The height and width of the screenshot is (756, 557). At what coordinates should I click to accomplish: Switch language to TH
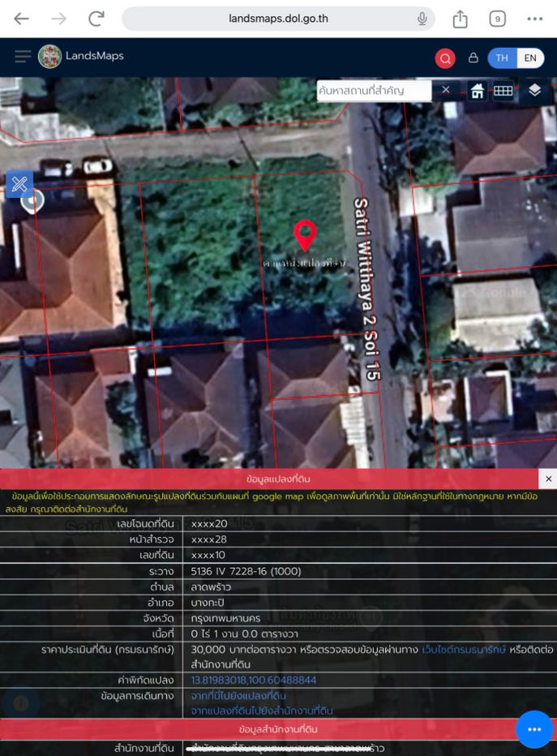coord(502,58)
